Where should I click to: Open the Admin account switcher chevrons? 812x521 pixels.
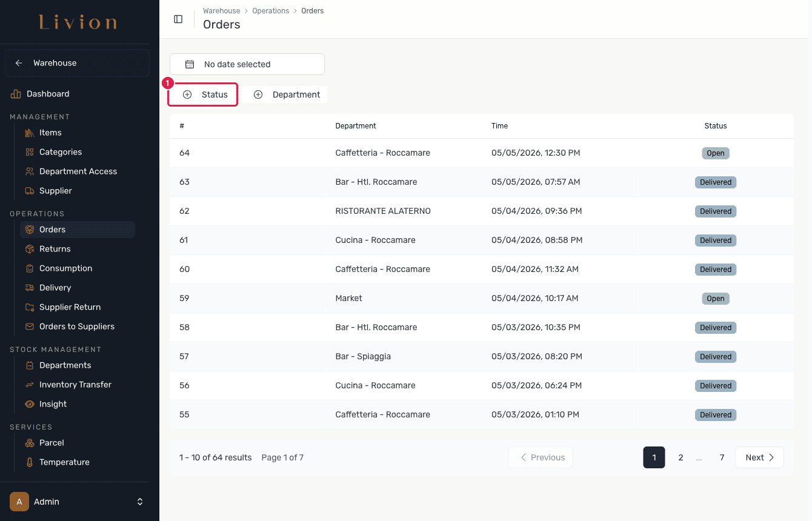click(x=140, y=502)
